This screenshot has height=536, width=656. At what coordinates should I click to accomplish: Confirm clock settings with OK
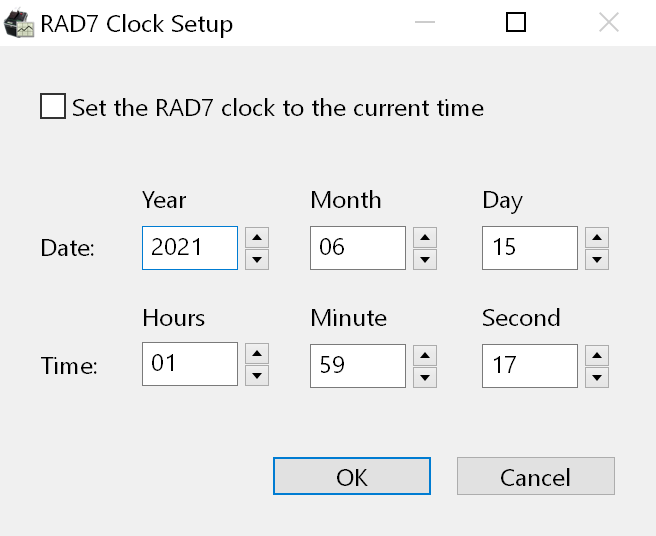point(352,476)
